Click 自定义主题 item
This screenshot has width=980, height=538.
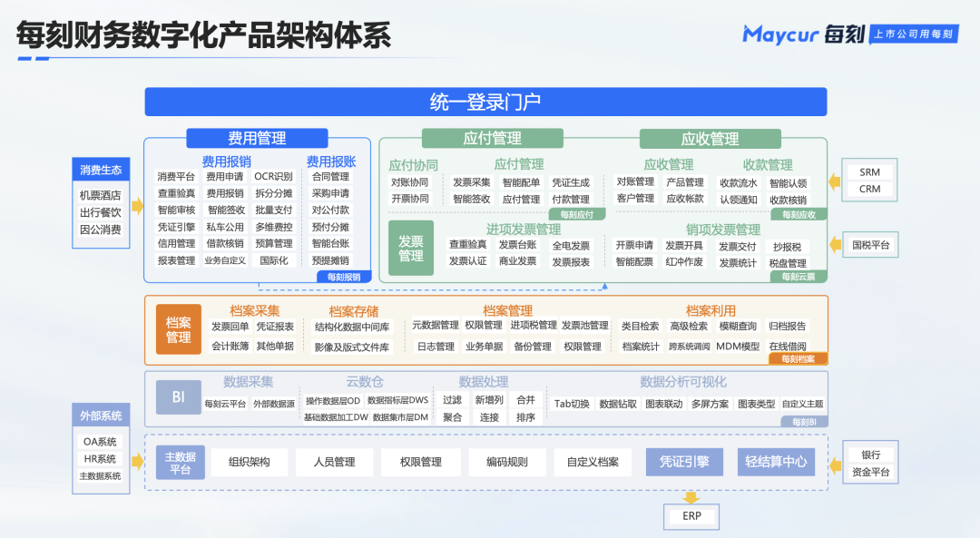802,404
